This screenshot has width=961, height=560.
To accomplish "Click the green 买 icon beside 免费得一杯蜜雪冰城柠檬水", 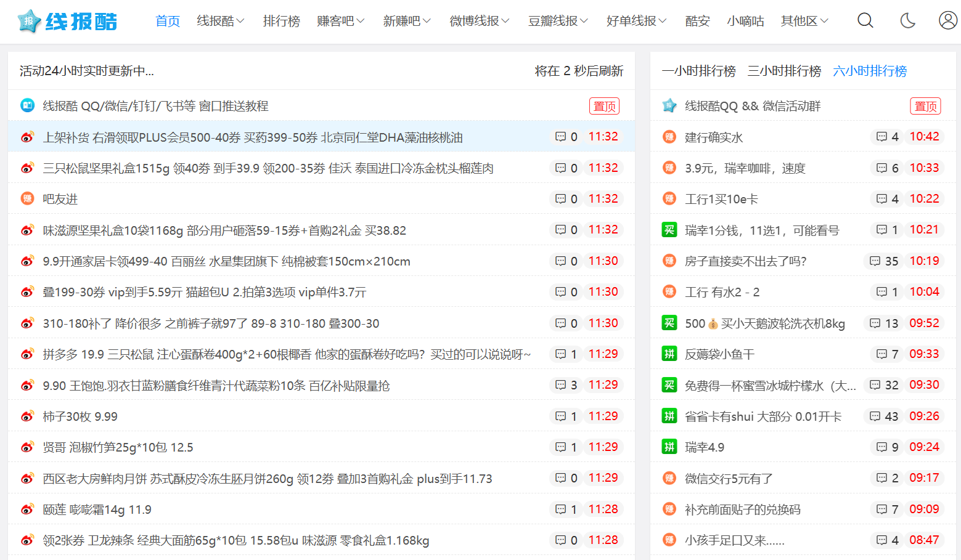I will [x=669, y=385].
